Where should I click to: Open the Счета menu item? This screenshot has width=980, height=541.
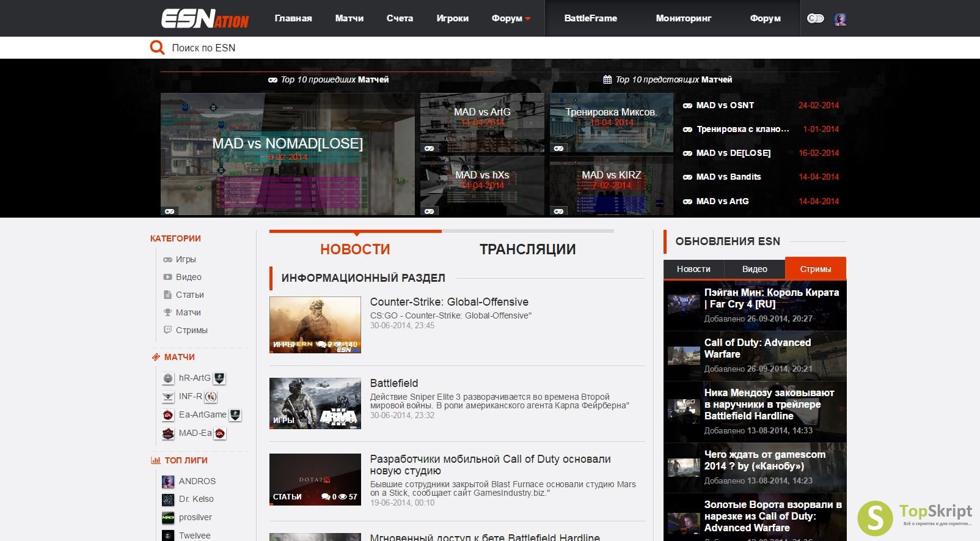tap(400, 18)
